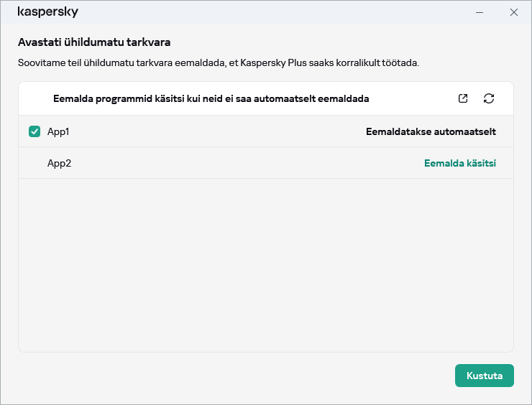Open the external link icon in list header
Screen dimensions: 532x405
coord(463,98)
